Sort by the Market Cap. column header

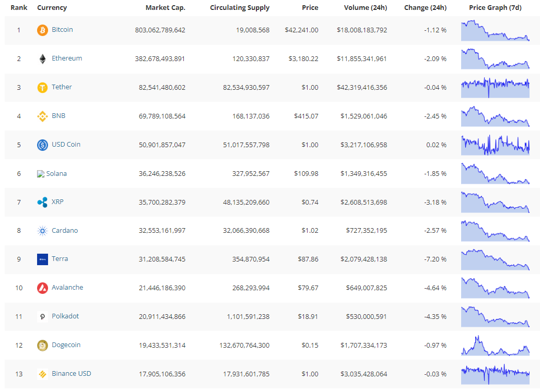click(166, 8)
